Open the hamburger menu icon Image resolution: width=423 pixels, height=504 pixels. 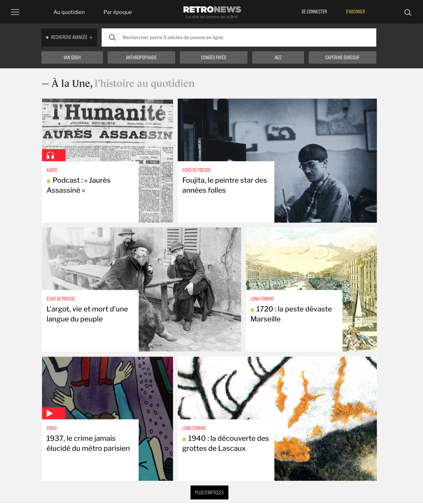click(x=15, y=12)
